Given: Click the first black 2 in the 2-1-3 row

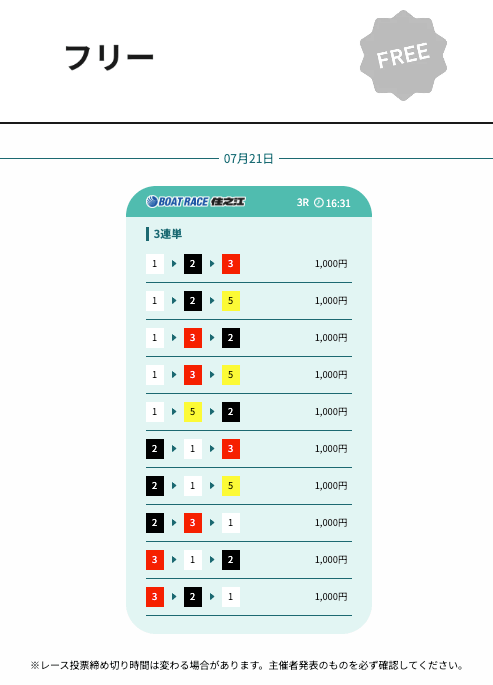Looking at the screenshot, I should (x=155, y=449).
